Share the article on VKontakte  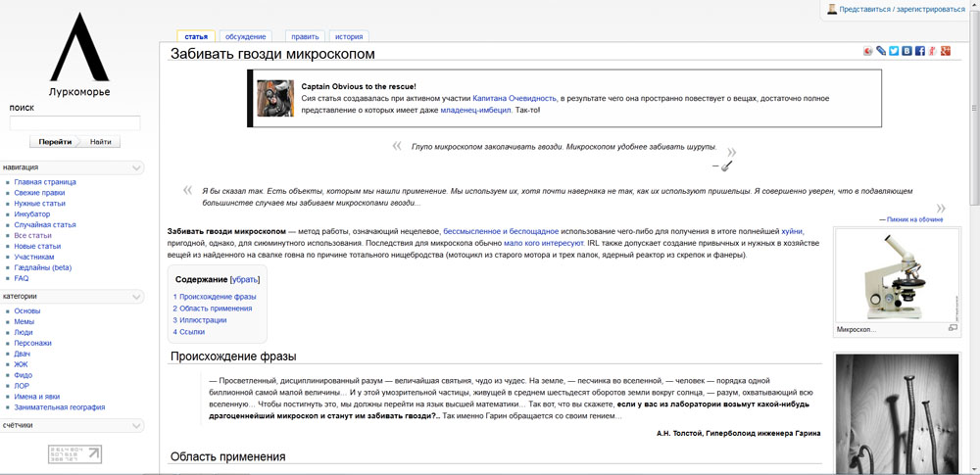pyautogui.click(x=906, y=51)
